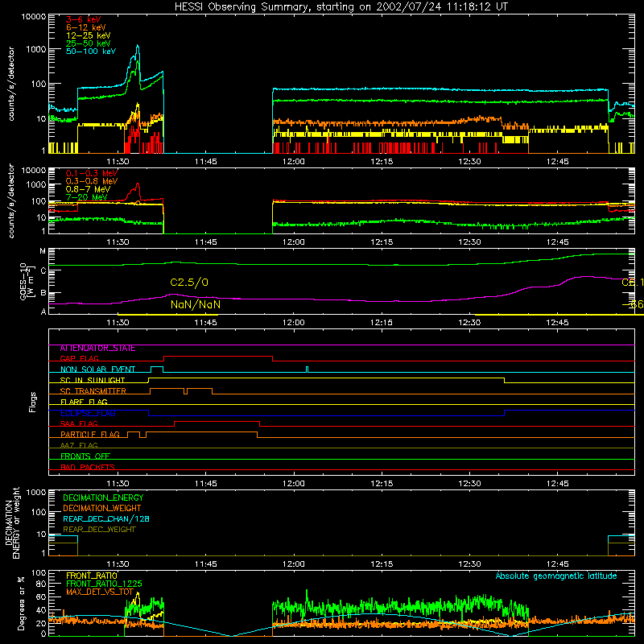
Task: Select the '50-100 keV' cyan legend label
Action: pos(90,52)
